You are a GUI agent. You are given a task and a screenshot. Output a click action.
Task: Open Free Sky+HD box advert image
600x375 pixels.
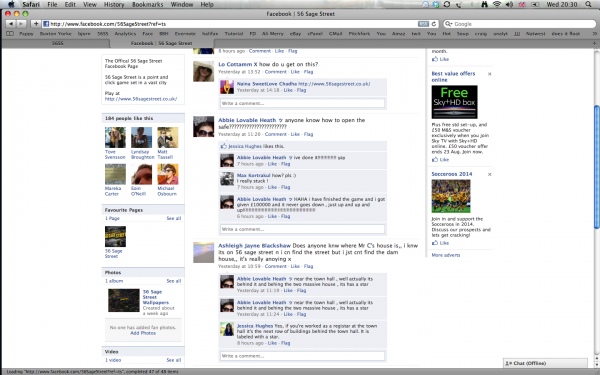pyautogui.click(x=455, y=102)
